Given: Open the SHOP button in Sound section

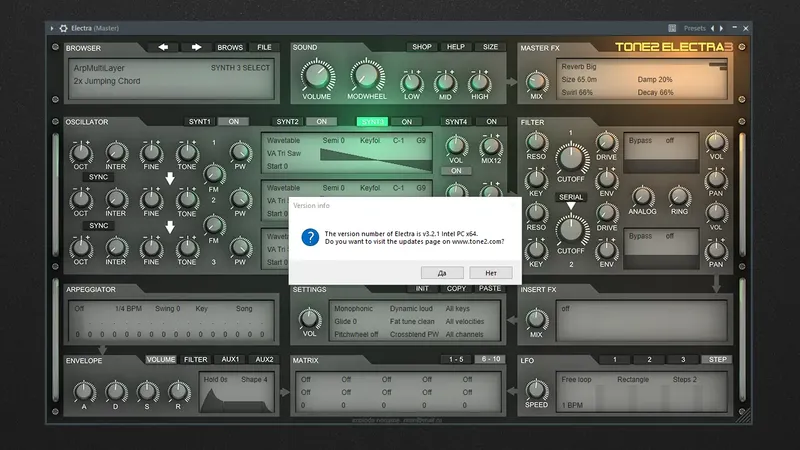Looking at the screenshot, I should coord(422,46).
